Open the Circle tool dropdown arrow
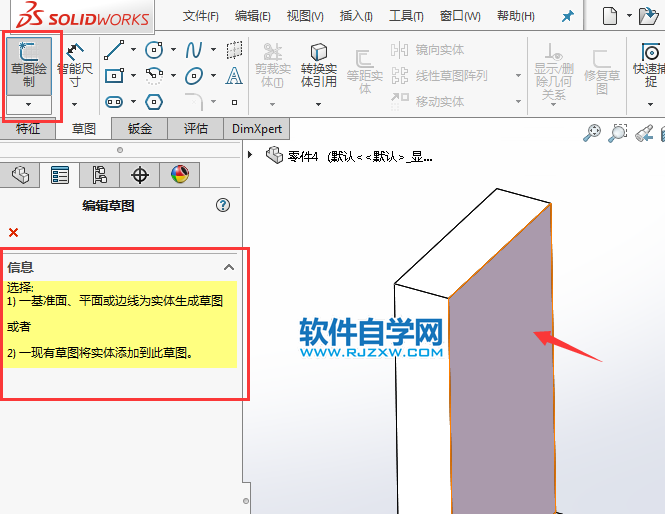The width and height of the screenshot is (665, 514). 173,50
